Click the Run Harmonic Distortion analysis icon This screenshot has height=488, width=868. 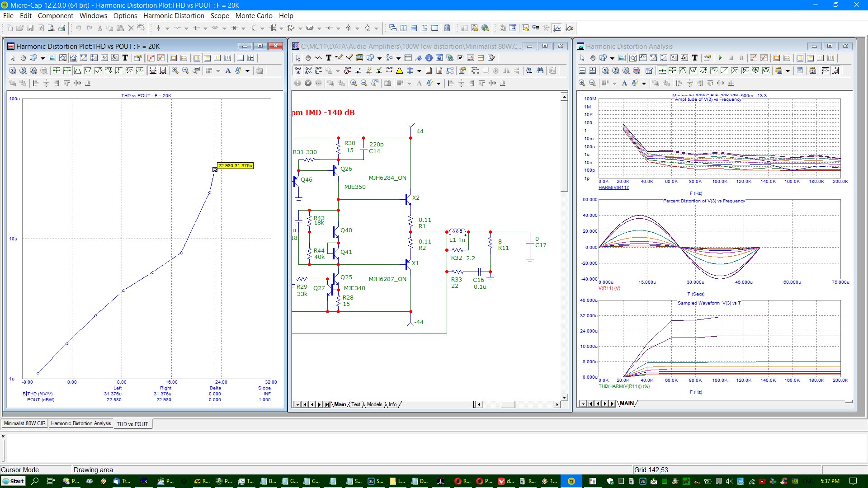[x=720, y=58]
